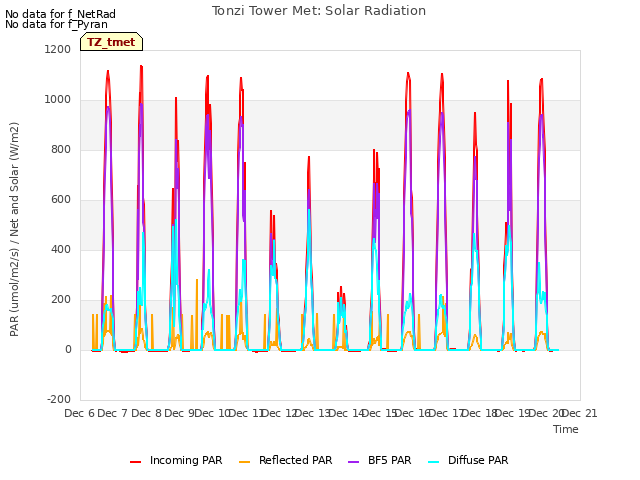Click the tallest Incoming PAR peak on Dec 7
The width and height of the screenshot is (640, 480).
(x=141, y=66)
